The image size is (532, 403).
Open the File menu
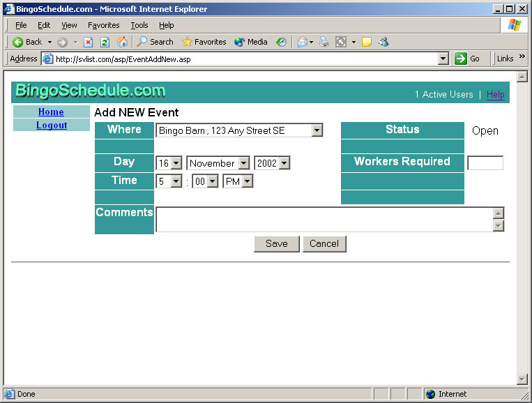pyautogui.click(x=21, y=25)
